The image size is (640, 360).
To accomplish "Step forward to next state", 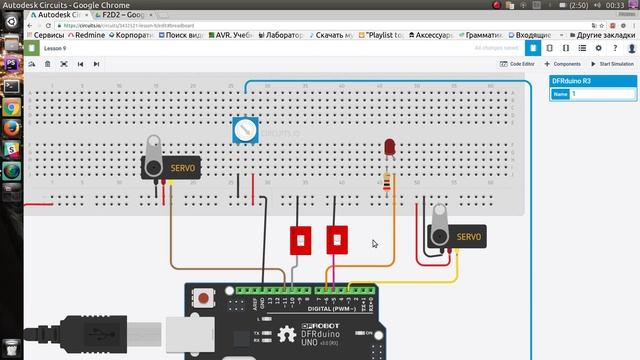I will 96,64.
